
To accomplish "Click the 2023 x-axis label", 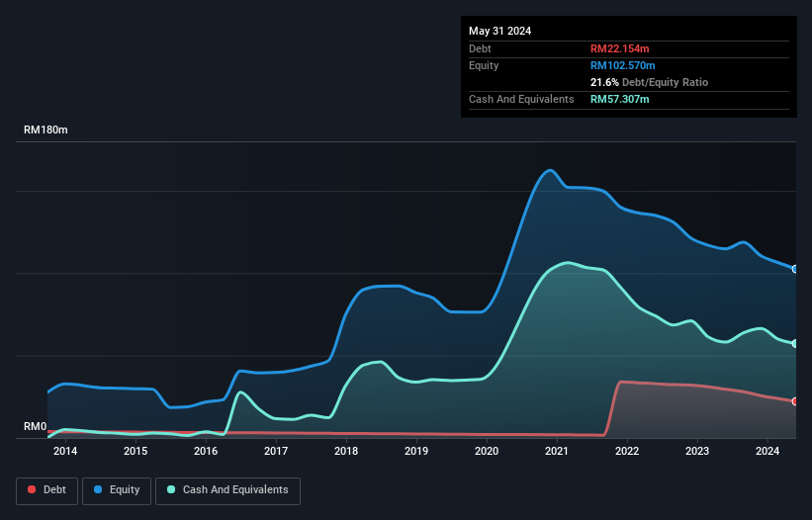I will 697,451.
